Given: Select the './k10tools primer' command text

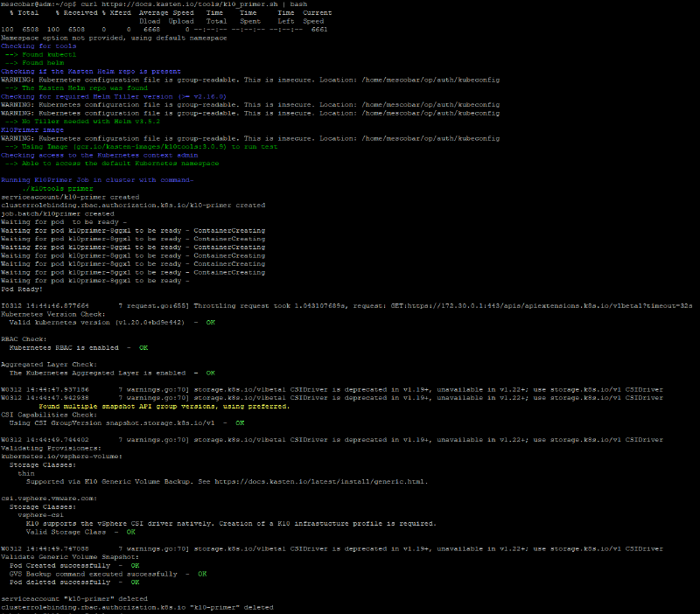Looking at the screenshot, I should click(58, 189).
